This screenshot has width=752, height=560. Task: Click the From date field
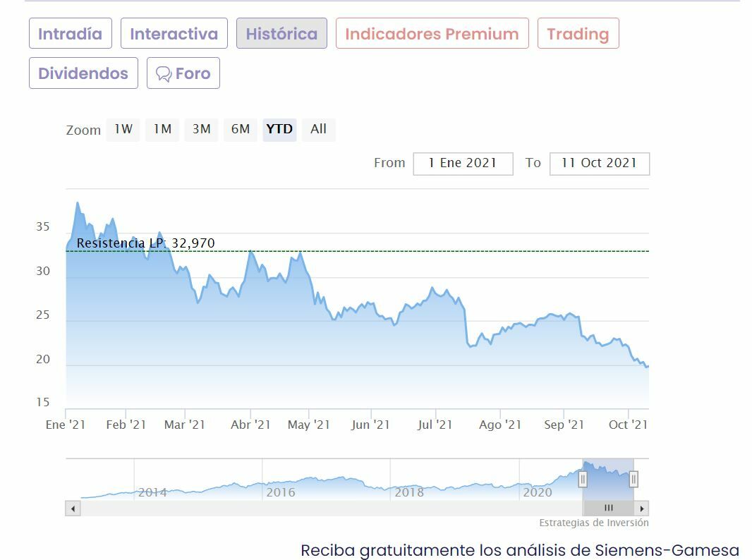[x=463, y=163]
